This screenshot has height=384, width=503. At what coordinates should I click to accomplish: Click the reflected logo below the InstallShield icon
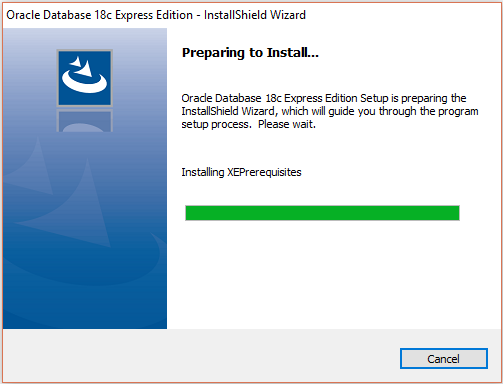pyautogui.click(x=85, y=120)
